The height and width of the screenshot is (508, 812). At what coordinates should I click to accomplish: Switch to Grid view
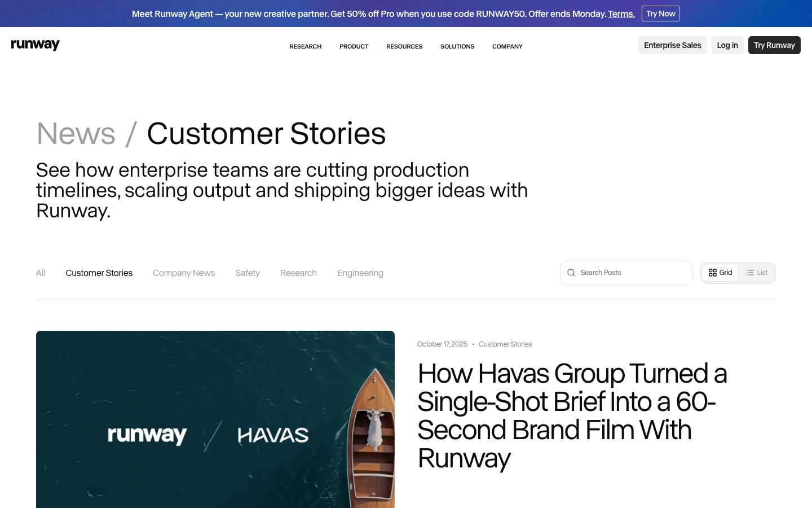pos(720,273)
